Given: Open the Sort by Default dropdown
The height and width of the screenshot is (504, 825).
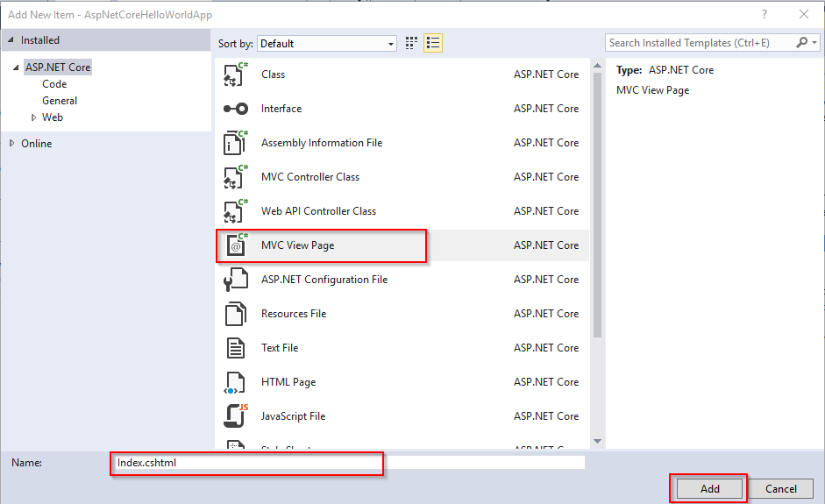Looking at the screenshot, I should pyautogui.click(x=327, y=44).
